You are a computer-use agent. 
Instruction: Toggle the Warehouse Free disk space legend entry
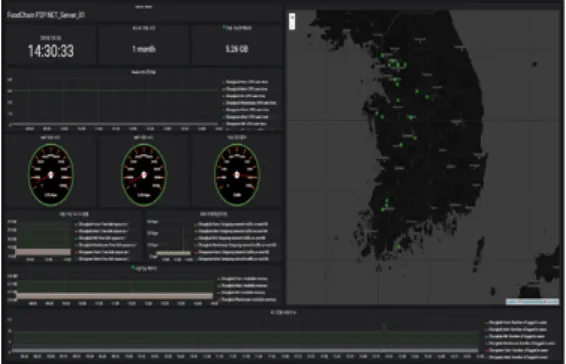click(x=108, y=245)
